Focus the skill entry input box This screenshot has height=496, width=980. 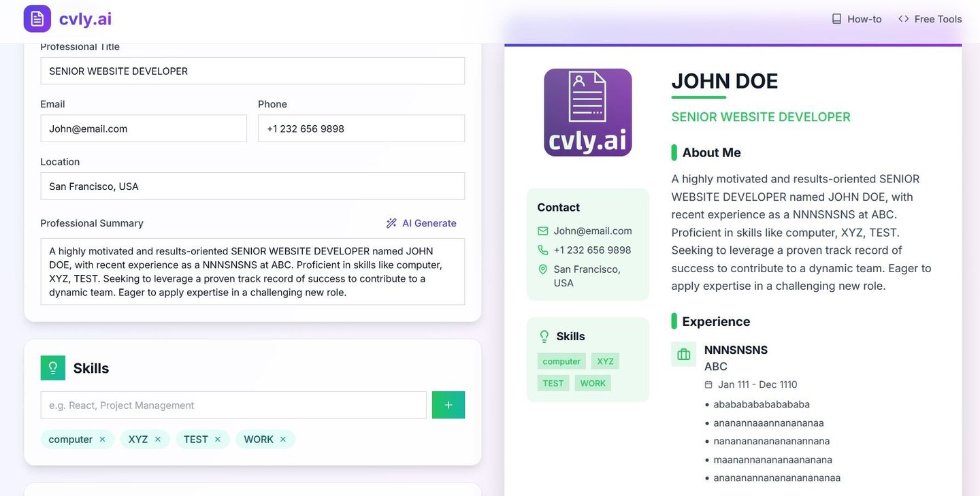[233, 405]
